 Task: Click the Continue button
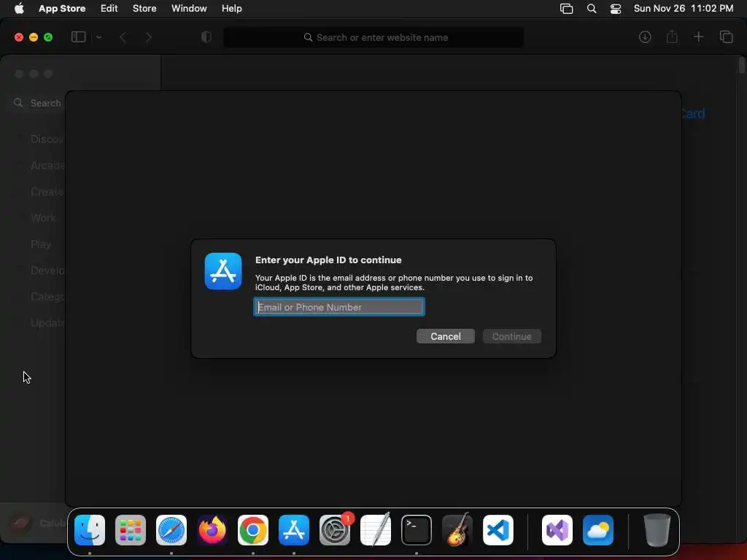[511, 336]
